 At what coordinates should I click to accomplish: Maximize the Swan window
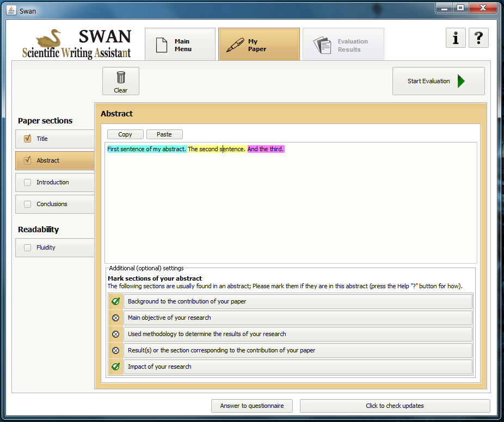[460, 8]
